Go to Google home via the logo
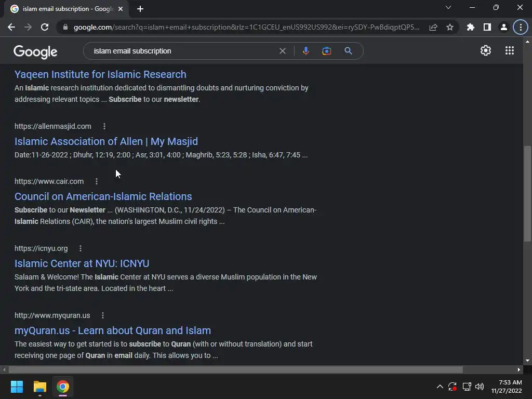The image size is (532, 399). click(35, 51)
